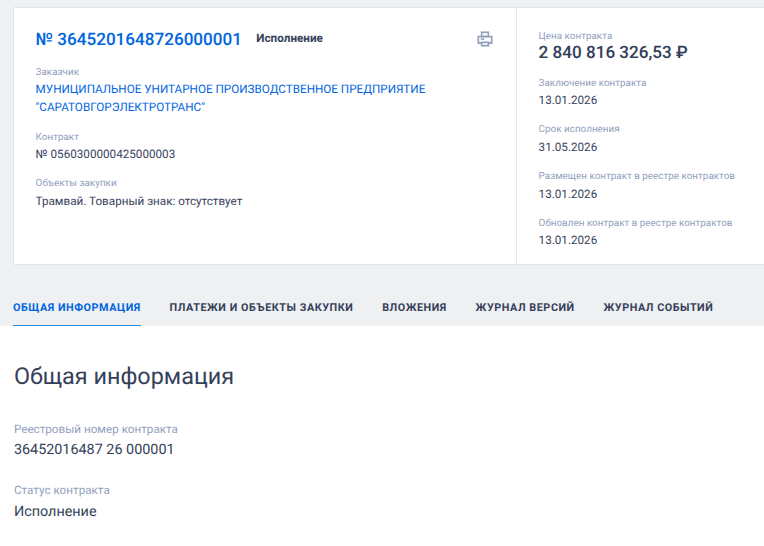Click the Цена контракта label
The height and width of the screenshot is (546, 764).
[x=575, y=36]
